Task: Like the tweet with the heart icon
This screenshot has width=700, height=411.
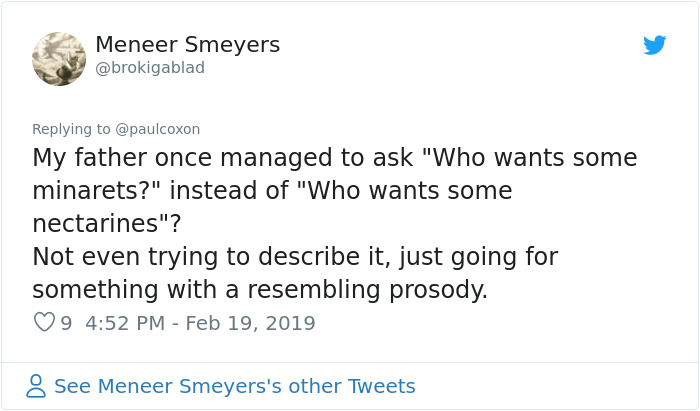Action: (44, 323)
